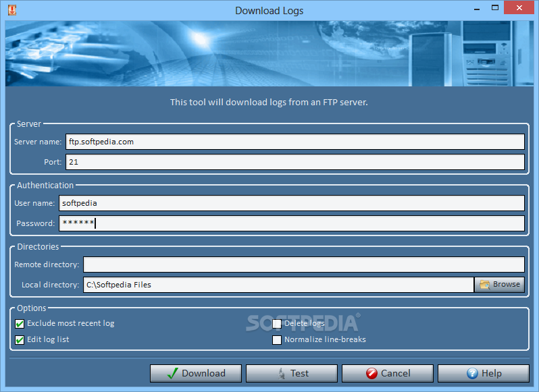The height and width of the screenshot is (392, 539).
Task: Click the 'Options' group heading
Action: (x=32, y=308)
